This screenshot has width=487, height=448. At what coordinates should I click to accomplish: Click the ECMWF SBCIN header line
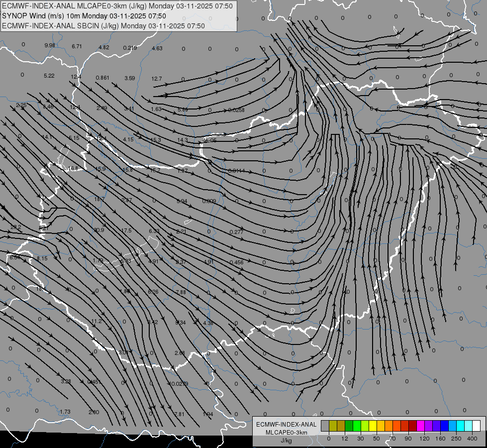tap(103, 26)
